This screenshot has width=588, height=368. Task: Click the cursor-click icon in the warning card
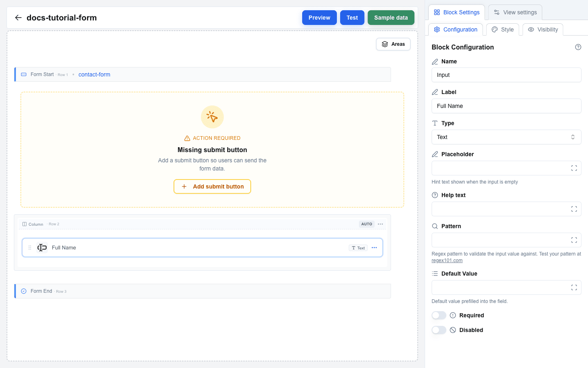212,117
